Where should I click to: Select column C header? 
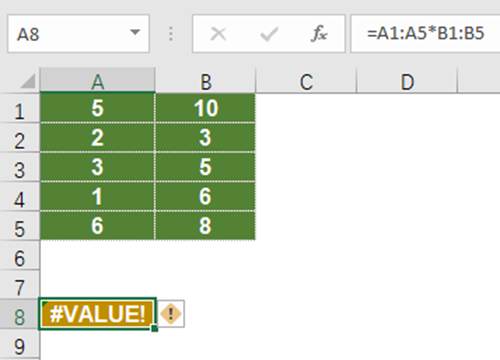[x=306, y=80]
